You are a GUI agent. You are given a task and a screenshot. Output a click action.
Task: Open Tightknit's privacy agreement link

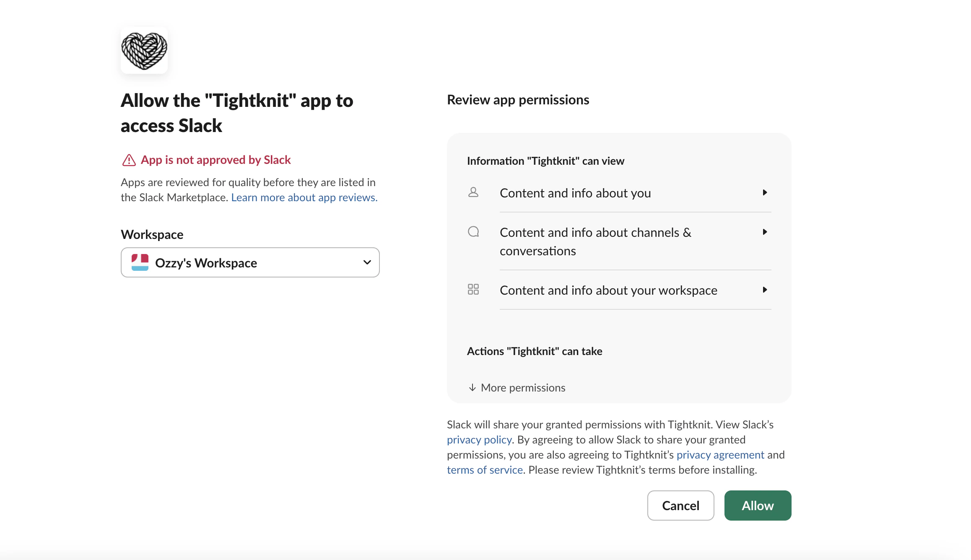(x=720, y=455)
